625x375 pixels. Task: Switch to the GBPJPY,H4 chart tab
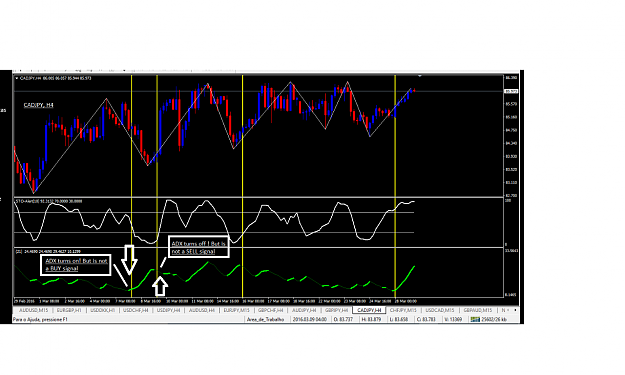pos(336,310)
